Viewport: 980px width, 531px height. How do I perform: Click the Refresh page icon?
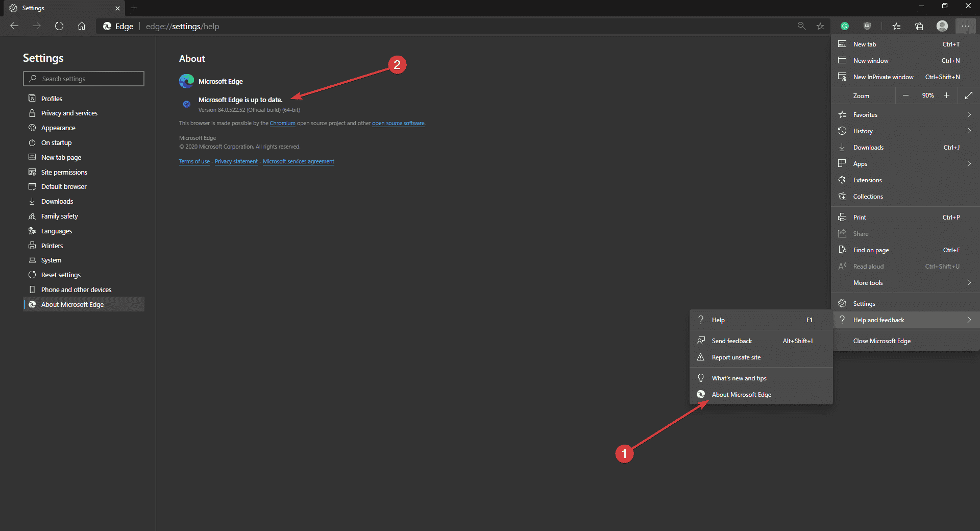tap(59, 26)
